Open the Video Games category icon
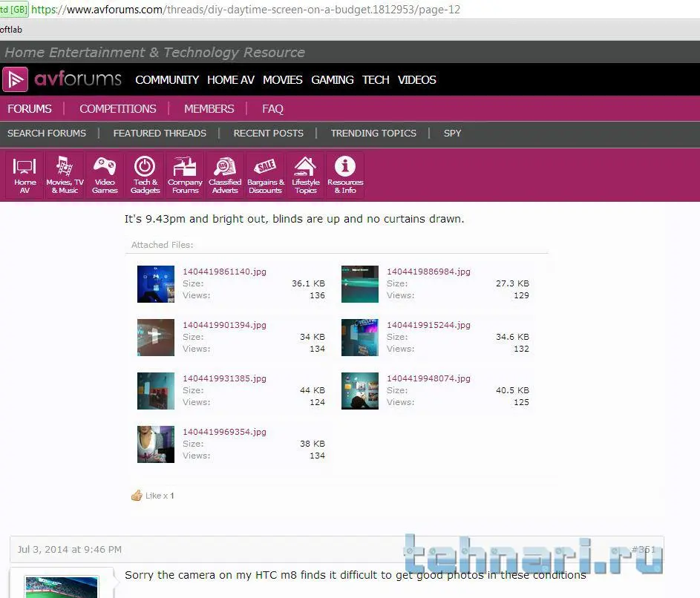This screenshot has width=700, height=598. click(x=105, y=175)
